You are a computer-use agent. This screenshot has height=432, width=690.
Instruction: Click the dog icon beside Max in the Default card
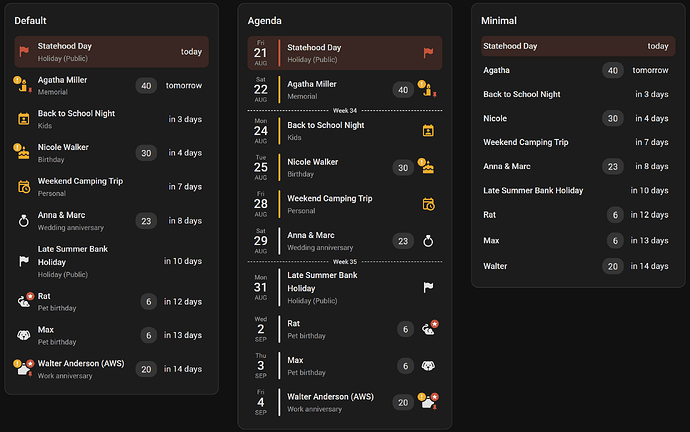pyautogui.click(x=24, y=335)
